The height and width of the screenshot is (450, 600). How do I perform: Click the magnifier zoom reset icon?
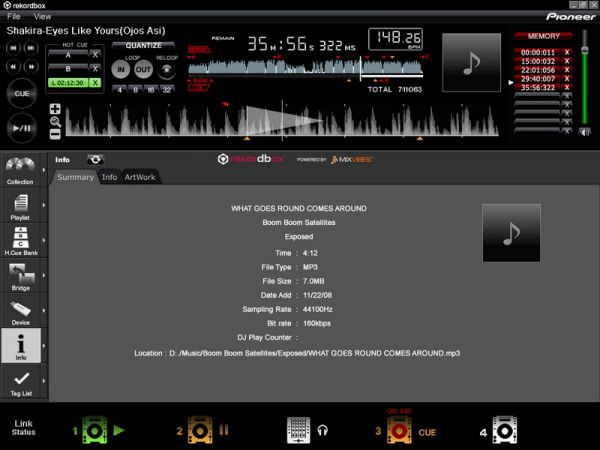pyautogui.click(x=55, y=122)
